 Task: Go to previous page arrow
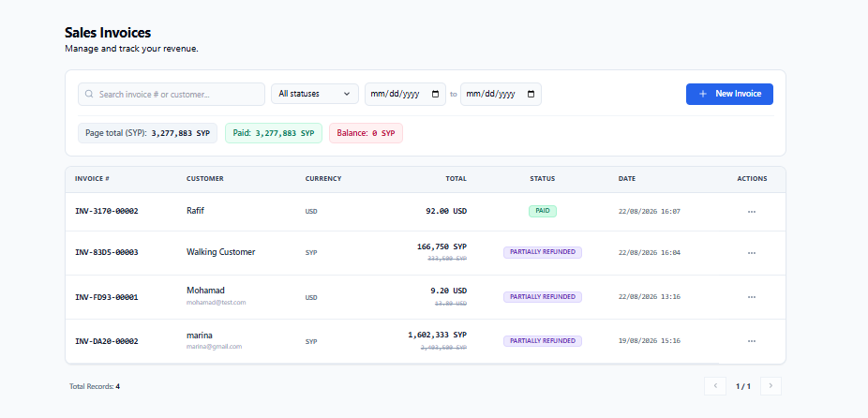(715, 386)
